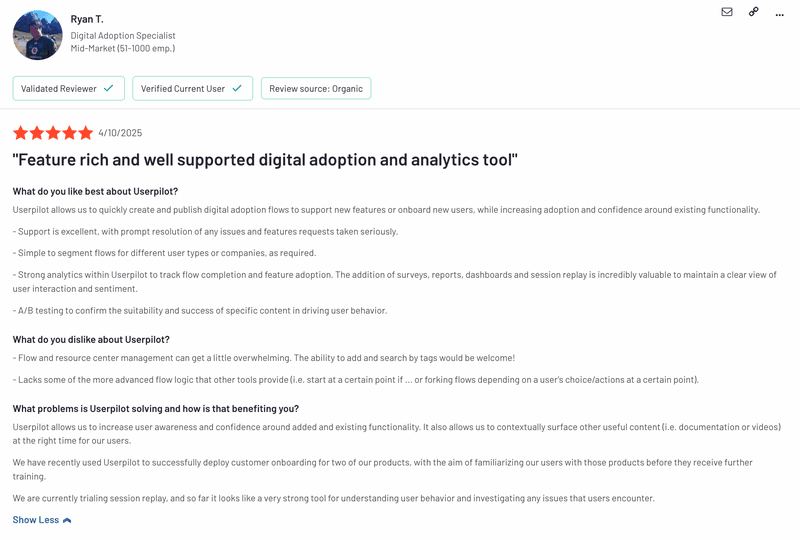Screen dimensions: 800x540
Task: Click the fifth orange rating star
Action: pyautogui.click(x=85, y=133)
